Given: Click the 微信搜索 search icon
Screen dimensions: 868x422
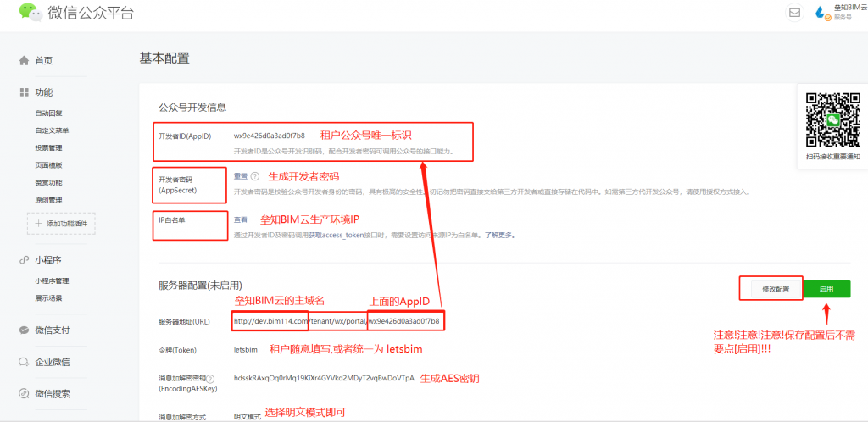Looking at the screenshot, I should pos(24,394).
